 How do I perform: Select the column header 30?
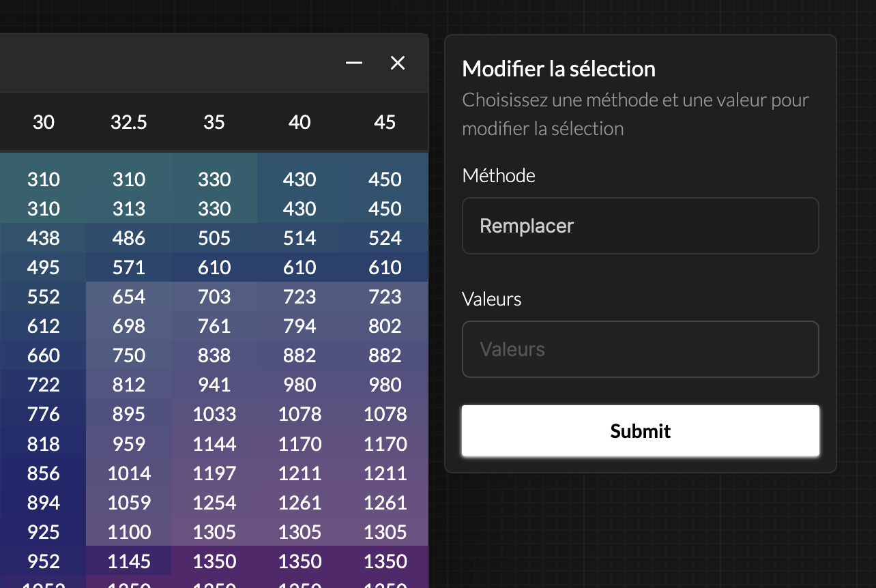tap(44, 122)
